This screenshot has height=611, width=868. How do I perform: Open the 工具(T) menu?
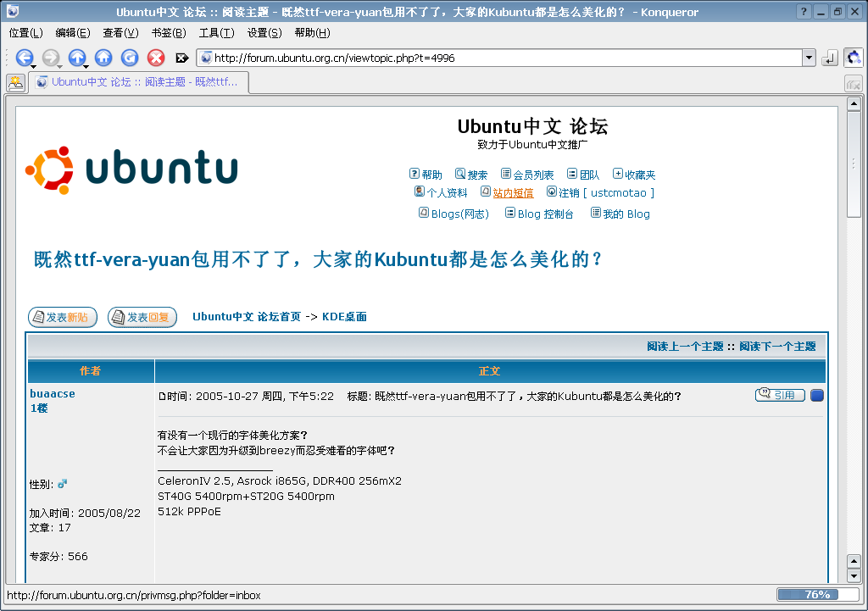216,33
